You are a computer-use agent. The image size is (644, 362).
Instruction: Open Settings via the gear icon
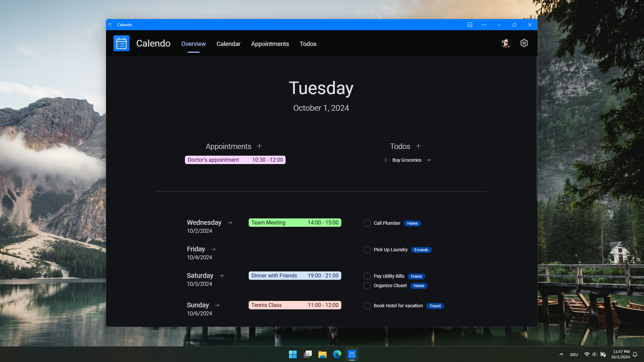pos(524,43)
